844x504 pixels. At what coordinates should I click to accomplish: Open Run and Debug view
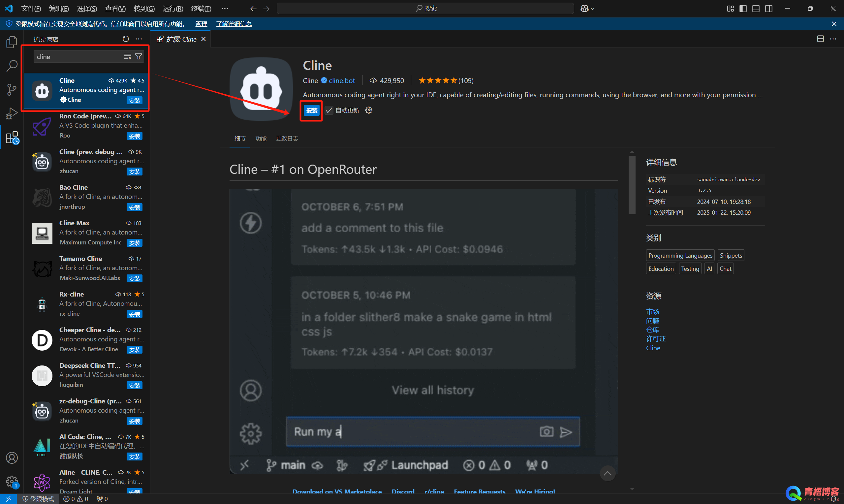(x=12, y=113)
